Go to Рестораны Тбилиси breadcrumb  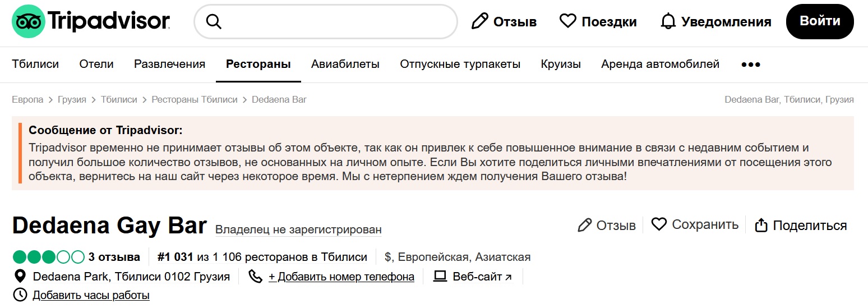tap(195, 99)
